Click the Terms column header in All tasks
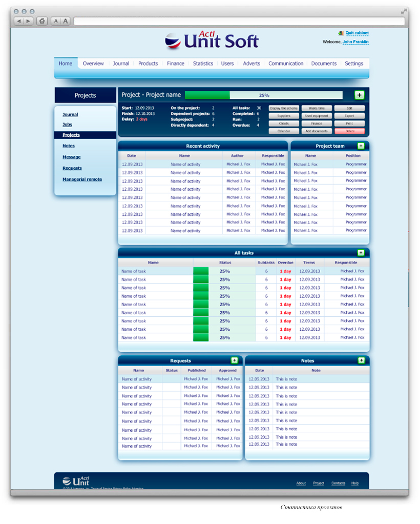 pyautogui.click(x=309, y=263)
